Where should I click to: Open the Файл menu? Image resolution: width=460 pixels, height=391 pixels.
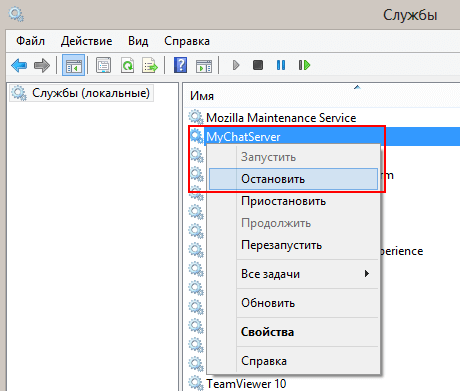click(x=30, y=41)
